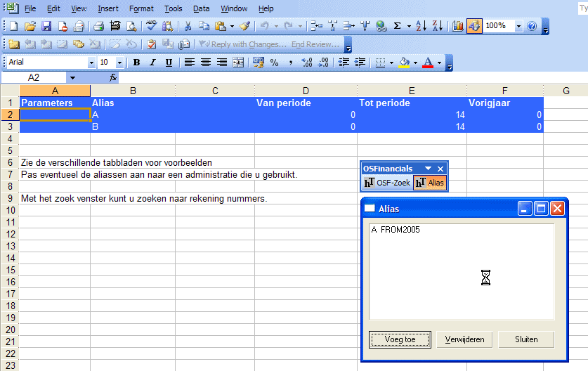The width and height of the screenshot is (588, 371).
Task: Cut the selection with the scissors icon
Action: [188, 26]
